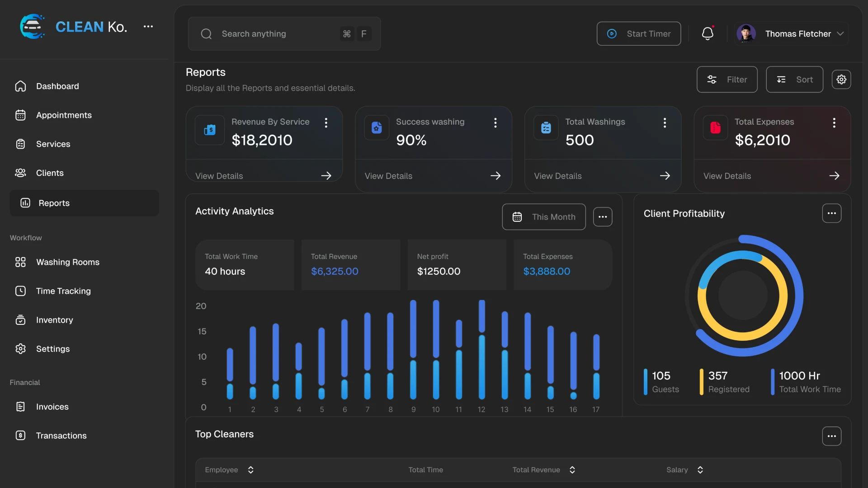The height and width of the screenshot is (488, 868).
Task: Open the Dashboard from the sidebar
Action: (x=57, y=86)
